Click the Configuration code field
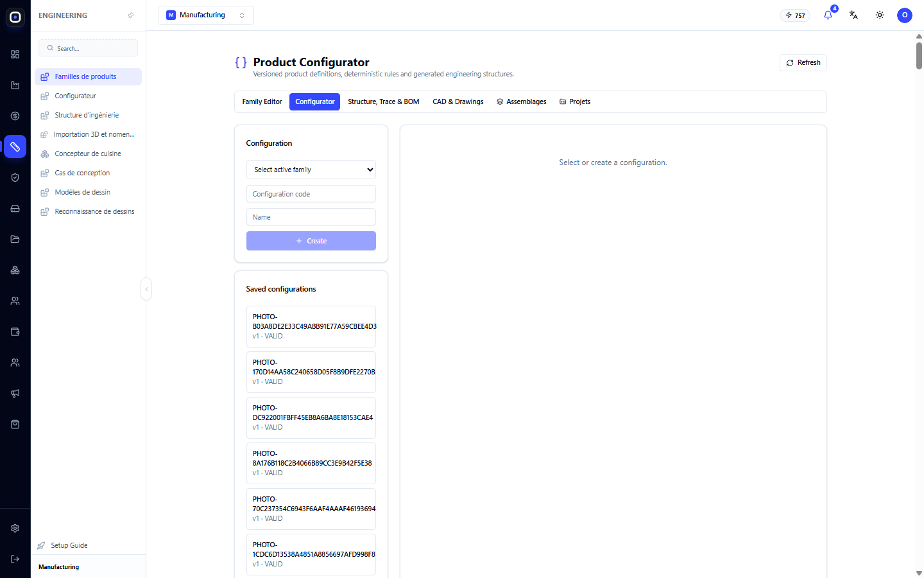 pos(311,194)
